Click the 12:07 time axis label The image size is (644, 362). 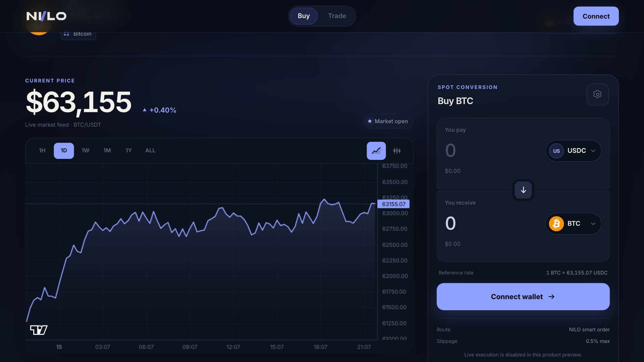(x=233, y=347)
